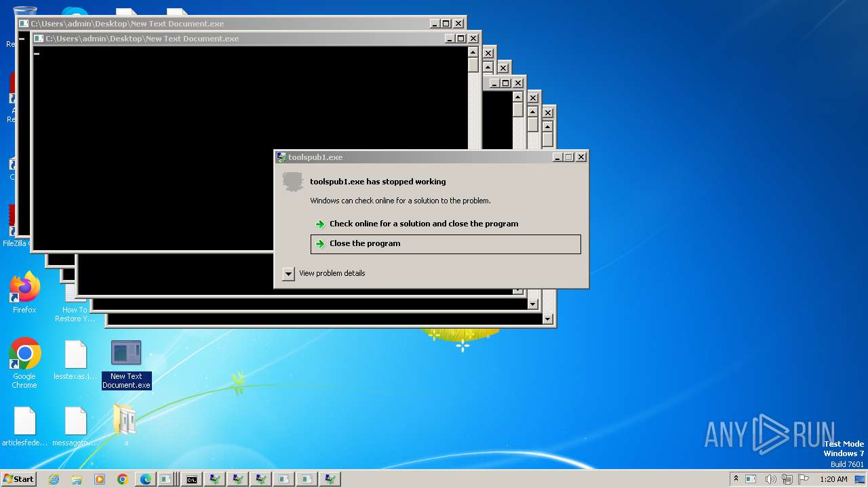Open network status tray icon
868x488 pixels.
(x=788, y=479)
